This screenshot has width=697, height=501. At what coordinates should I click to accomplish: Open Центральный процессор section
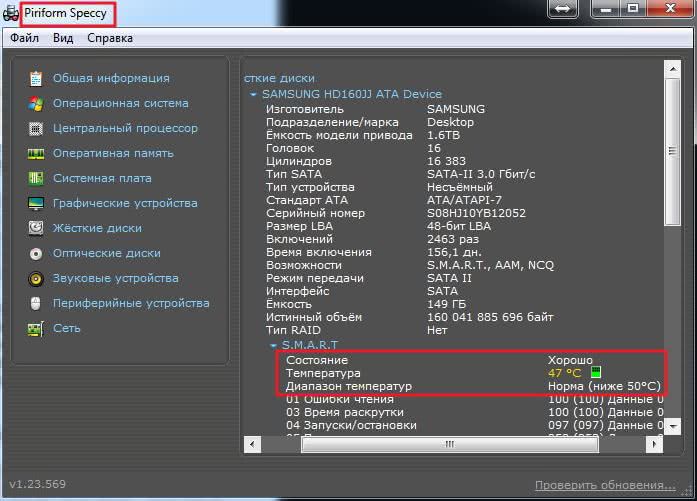(125, 128)
